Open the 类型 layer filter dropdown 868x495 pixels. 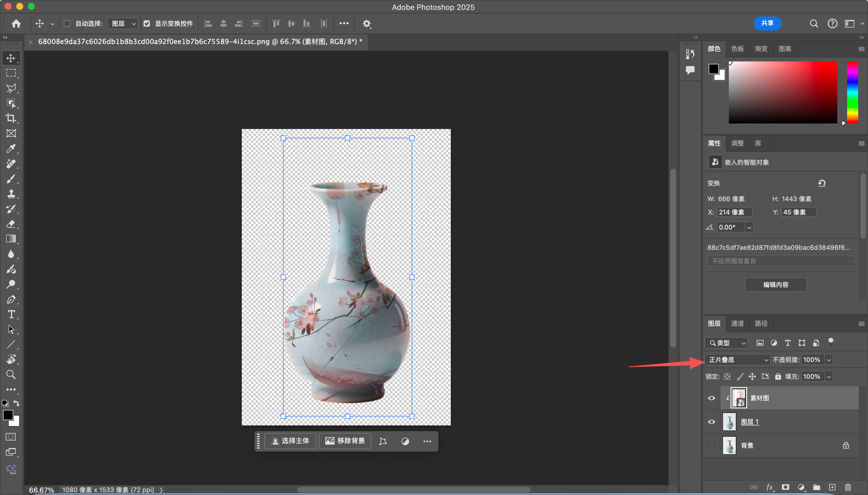pyautogui.click(x=727, y=343)
